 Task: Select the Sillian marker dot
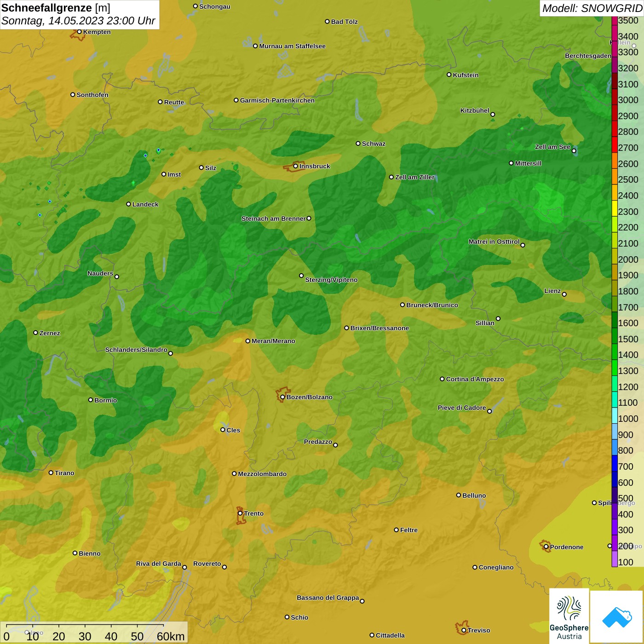coord(498,318)
